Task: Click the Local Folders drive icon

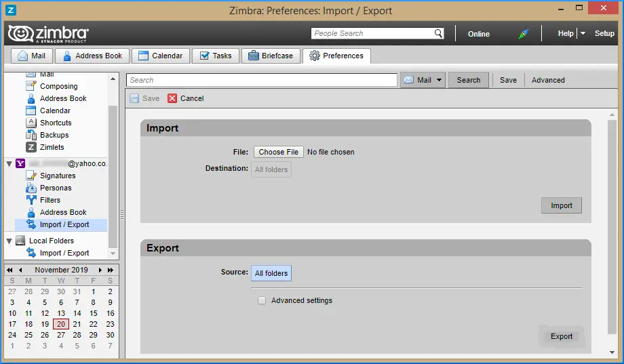Action: pyautogui.click(x=20, y=241)
